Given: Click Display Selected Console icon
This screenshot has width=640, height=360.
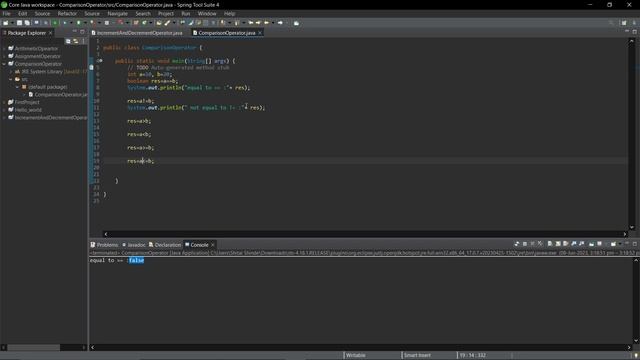Looking at the screenshot, I should [x=600, y=244].
